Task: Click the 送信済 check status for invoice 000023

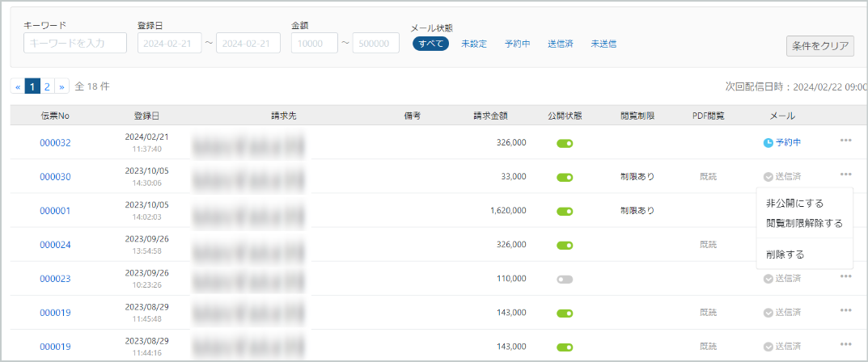Action: (782, 279)
